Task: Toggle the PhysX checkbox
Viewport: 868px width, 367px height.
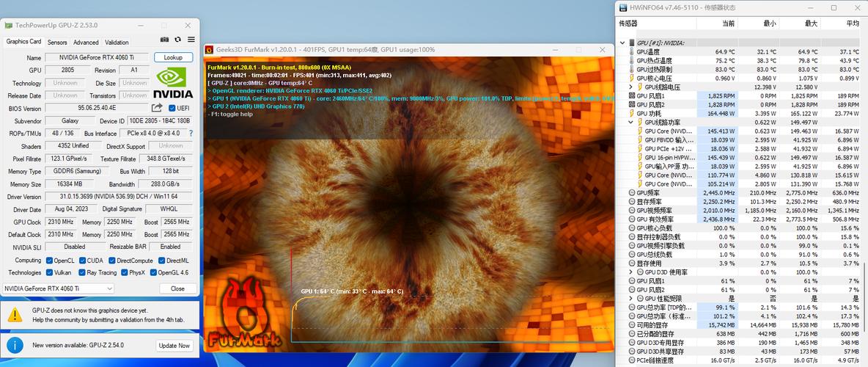Action: point(124,273)
